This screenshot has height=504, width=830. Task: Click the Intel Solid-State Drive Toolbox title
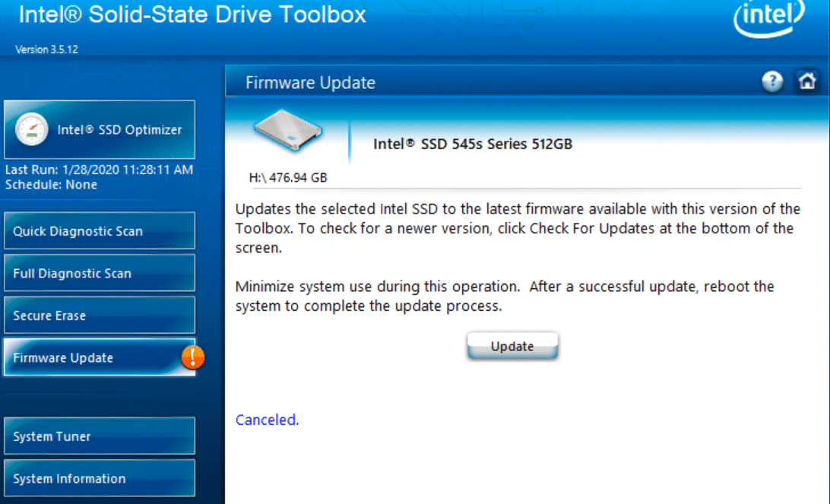click(x=193, y=14)
